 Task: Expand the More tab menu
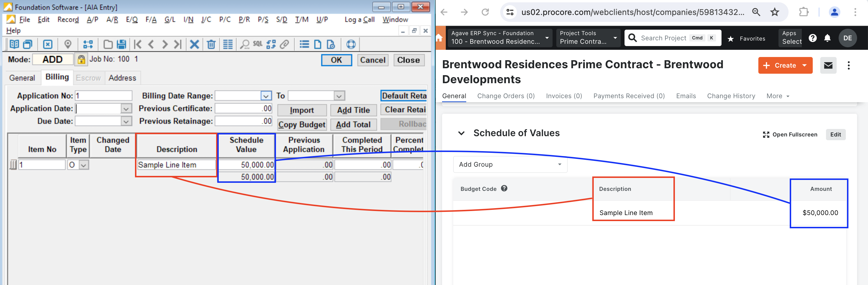tap(778, 96)
